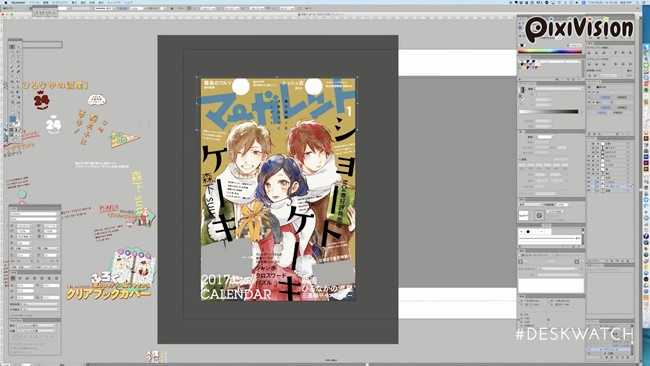This screenshot has height=366, width=650.
Task: Open the dropdown field at top of lower-left panel
Action: click(33, 214)
